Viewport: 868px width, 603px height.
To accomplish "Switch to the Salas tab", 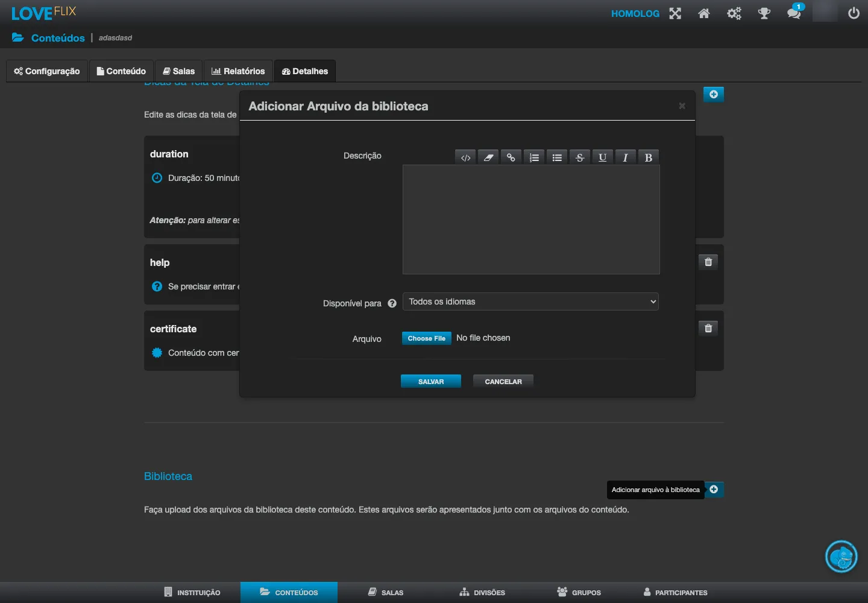I will pyautogui.click(x=179, y=71).
